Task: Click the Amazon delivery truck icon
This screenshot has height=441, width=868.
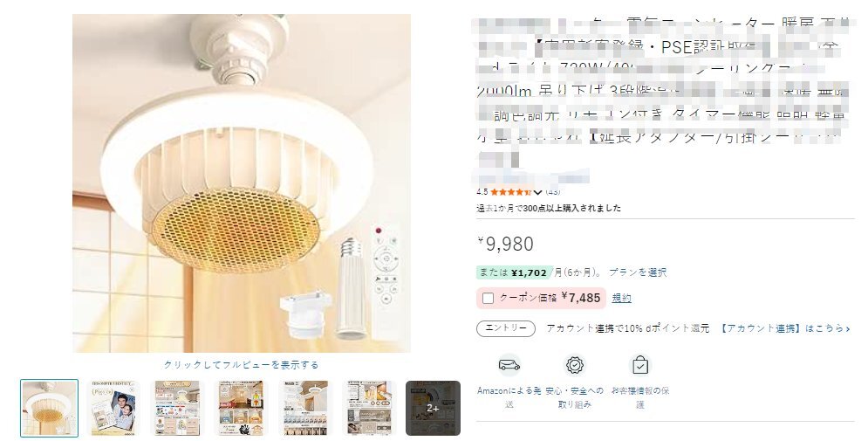Action: pyautogui.click(x=509, y=365)
